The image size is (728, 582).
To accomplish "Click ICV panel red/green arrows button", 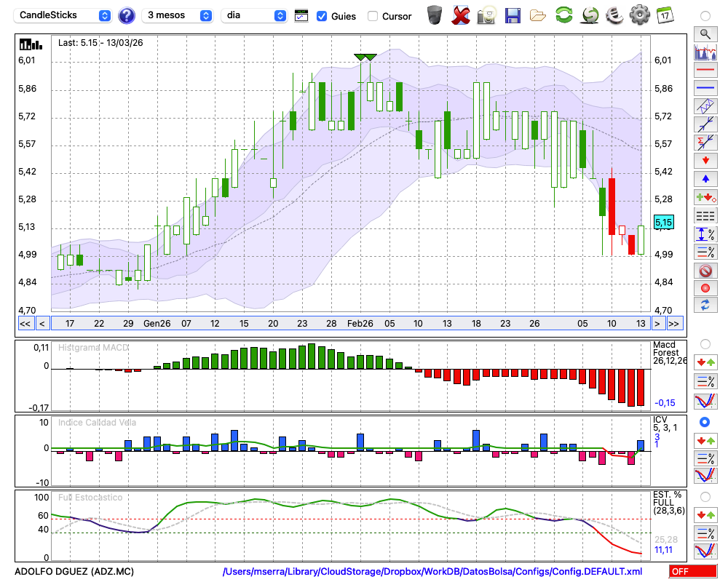I will tap(705, 440).
